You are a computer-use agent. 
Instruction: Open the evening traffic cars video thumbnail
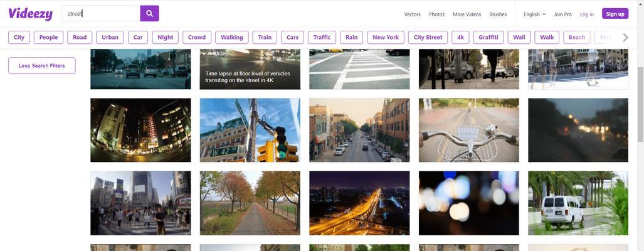[140, 69]
